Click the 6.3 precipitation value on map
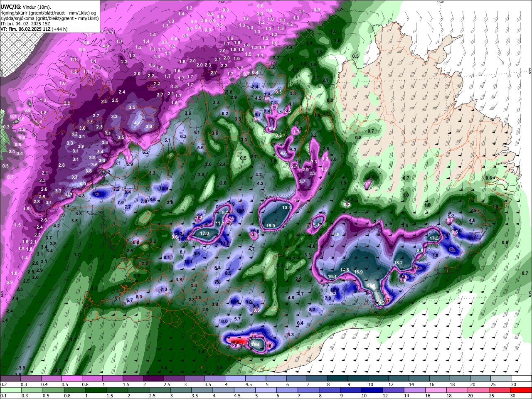This screenshot has width=532, height=399. tap(183, 136)
